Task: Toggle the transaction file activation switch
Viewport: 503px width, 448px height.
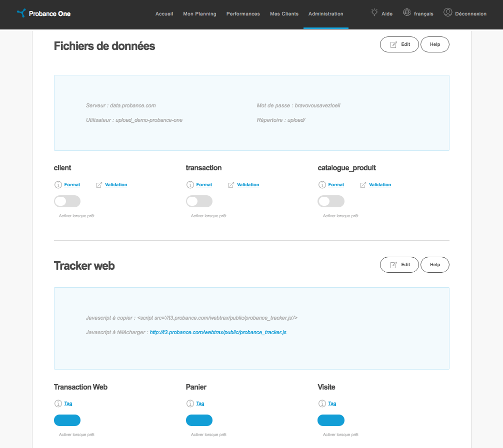Action: [199, 201]
